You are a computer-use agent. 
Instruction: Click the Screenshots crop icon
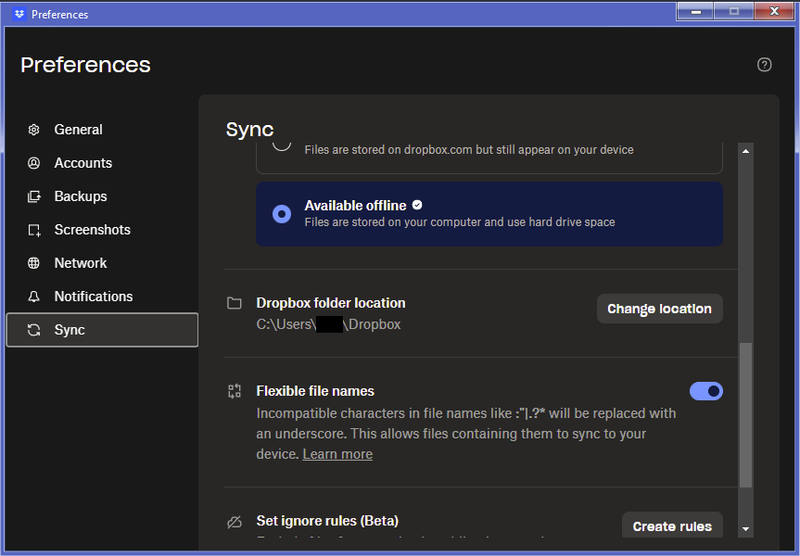click(x=34, y=230)
